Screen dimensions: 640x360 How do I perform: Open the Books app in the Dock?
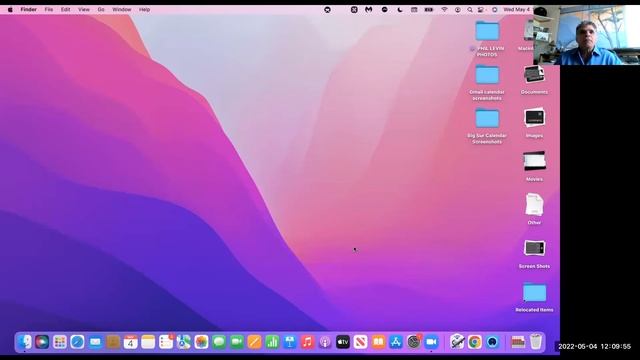(378, 342)
